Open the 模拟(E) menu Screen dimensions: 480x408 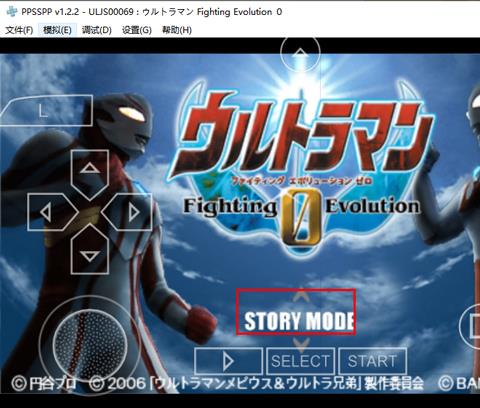(57, 30)
